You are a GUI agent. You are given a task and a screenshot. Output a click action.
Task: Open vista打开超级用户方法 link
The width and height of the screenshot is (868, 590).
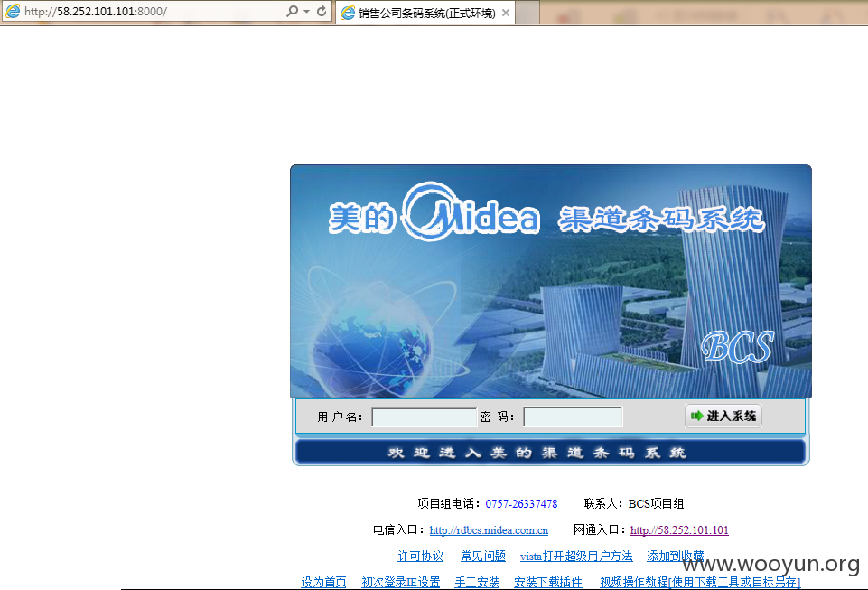(x=576, y=557)
